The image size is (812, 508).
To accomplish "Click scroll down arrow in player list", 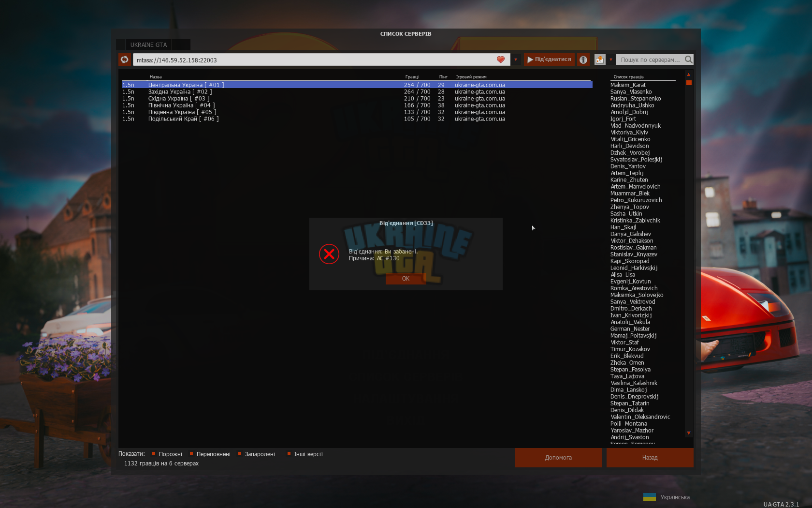I will coord(689,433).
